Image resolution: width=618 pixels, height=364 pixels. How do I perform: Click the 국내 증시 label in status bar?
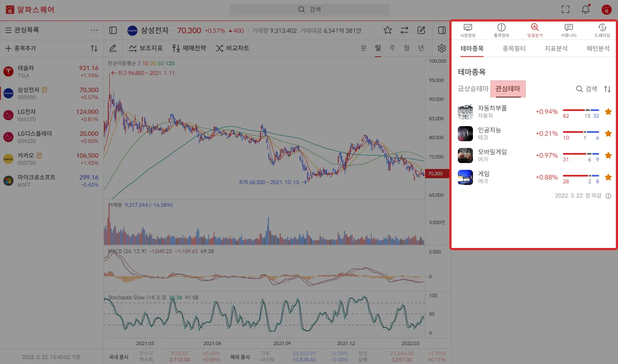119,357
